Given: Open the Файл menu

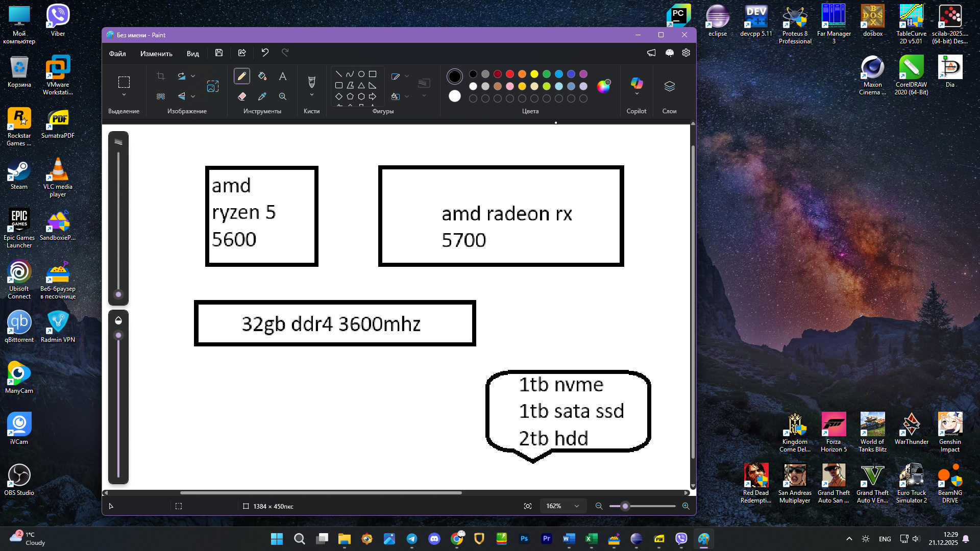Looking at the screenshot, I should [117, 54].
